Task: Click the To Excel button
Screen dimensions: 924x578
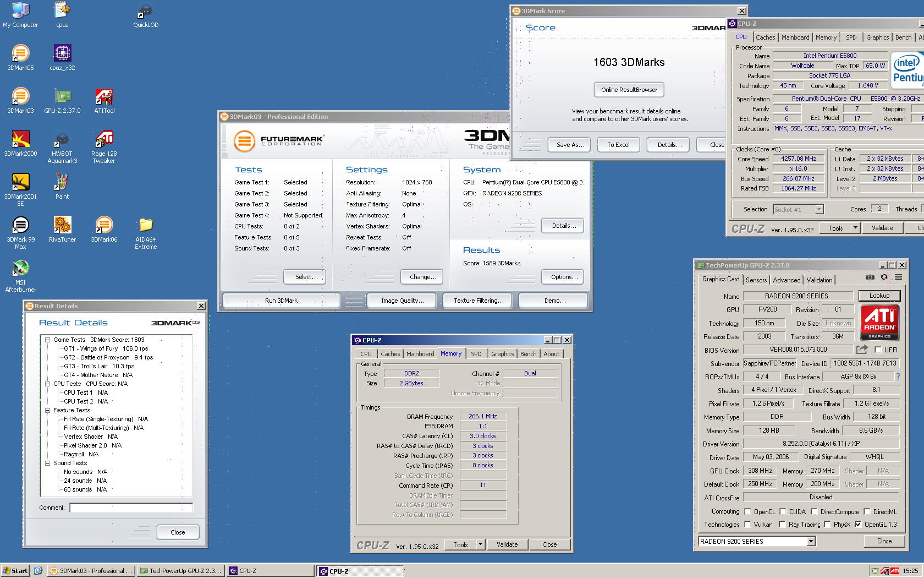Action: pos(618,145)
